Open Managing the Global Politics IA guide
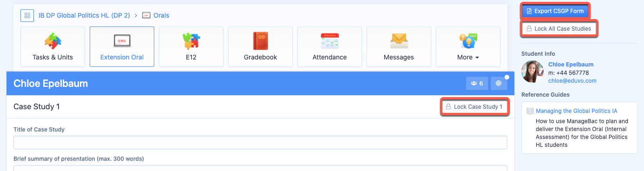This screenshot has width=644, height=171. (x=577, y=111)
